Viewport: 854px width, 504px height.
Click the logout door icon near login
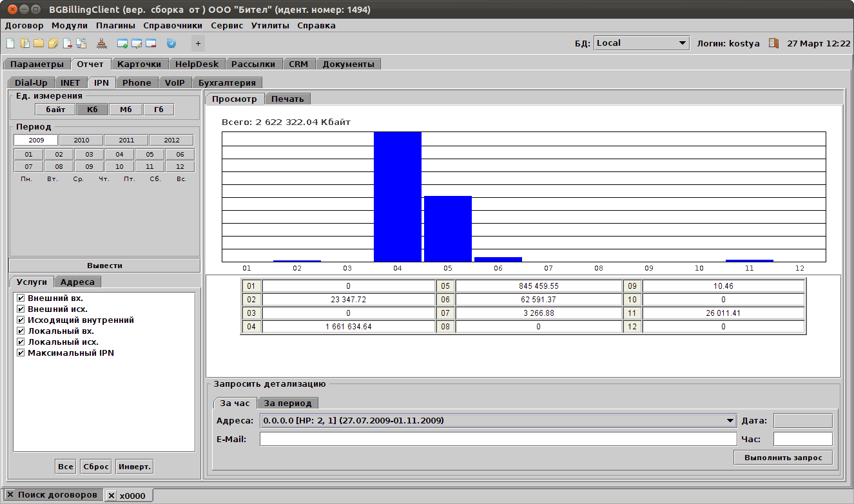pyautogui.click(x=773, y=43)
